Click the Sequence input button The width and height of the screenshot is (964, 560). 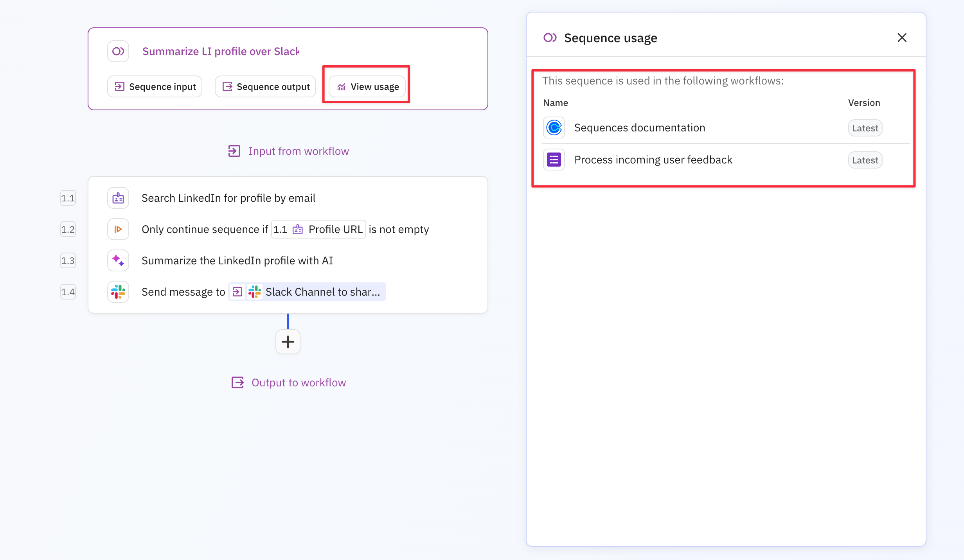click(x=154, y=86)
